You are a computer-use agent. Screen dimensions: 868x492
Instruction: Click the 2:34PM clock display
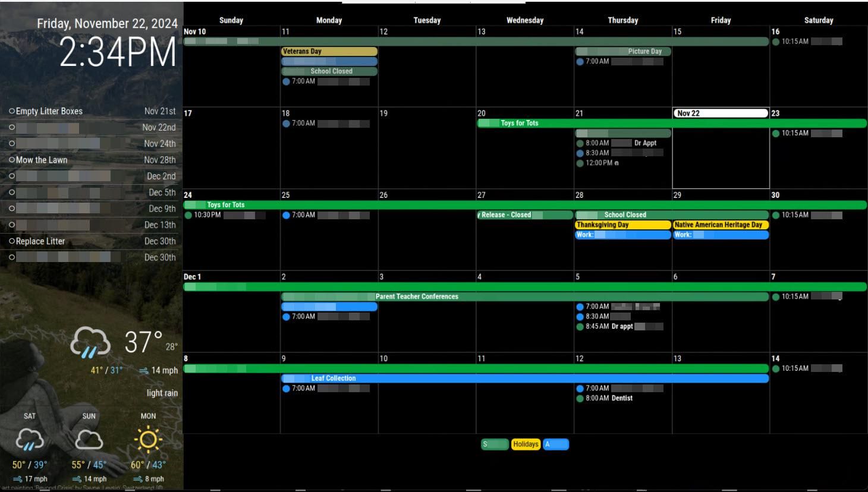pos(118,52)
